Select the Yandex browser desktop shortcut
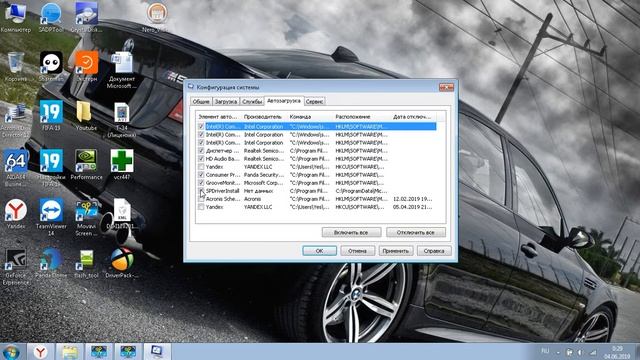The width and height of the screenshot is (640, 360). coord(16,214)
